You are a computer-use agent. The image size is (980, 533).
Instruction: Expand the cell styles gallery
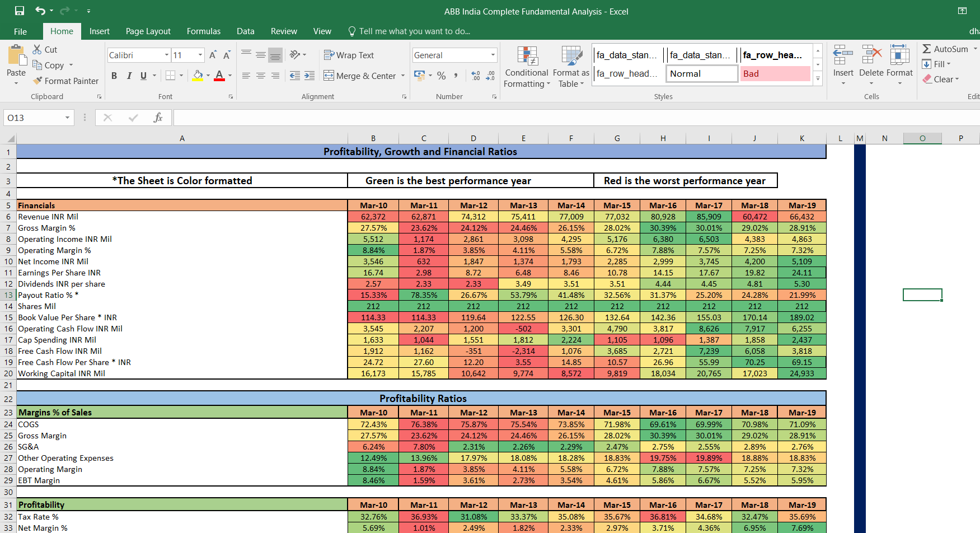pos(818,78)
